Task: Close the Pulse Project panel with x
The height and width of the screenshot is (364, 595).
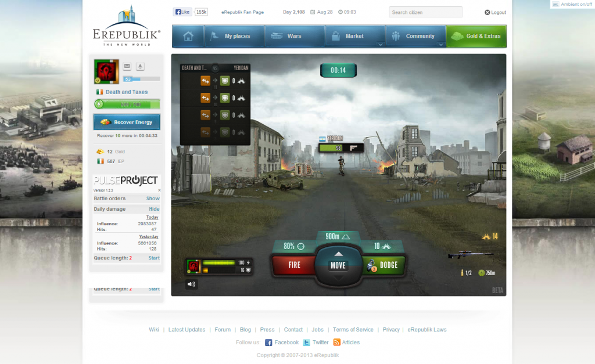Action: tap(159, 190)
